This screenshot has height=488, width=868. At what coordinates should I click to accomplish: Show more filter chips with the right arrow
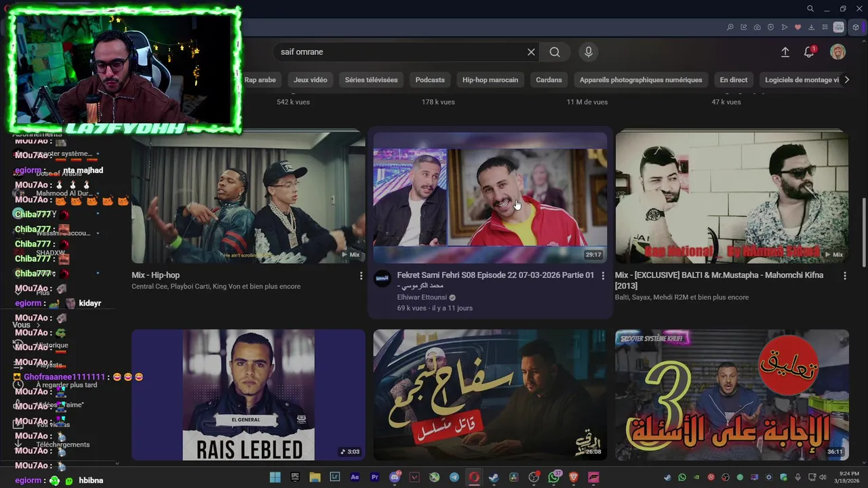(x=846, y=80)
